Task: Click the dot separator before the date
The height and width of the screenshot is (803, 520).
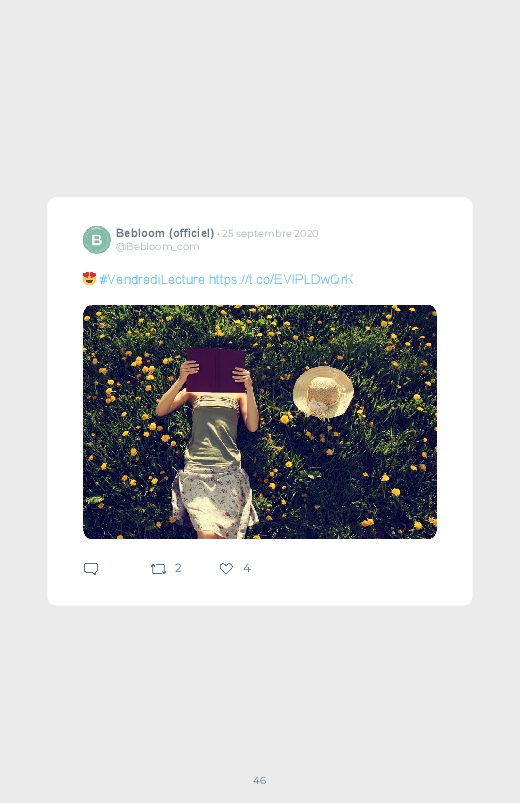Action: [x=218, y=234]
